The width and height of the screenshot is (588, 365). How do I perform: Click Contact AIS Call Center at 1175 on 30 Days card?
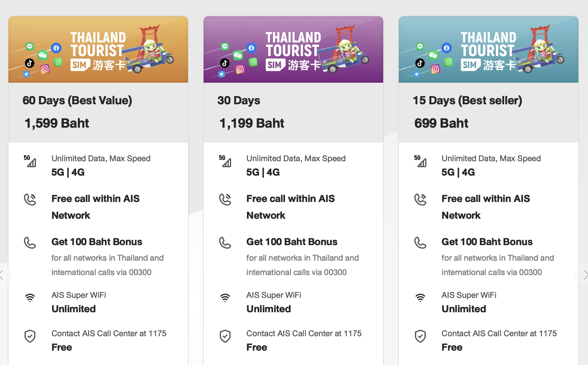click(304, 334)
